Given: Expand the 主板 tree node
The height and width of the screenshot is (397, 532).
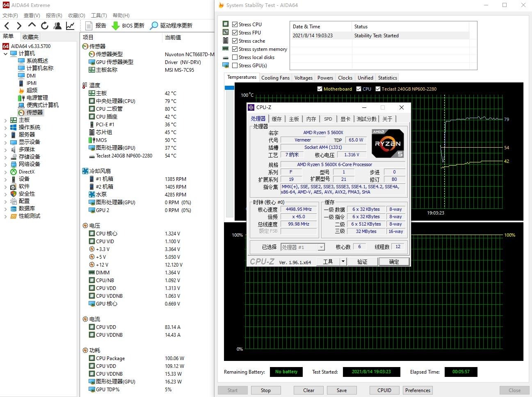Looking at the screenshot, I should click(x=5, y=120).
